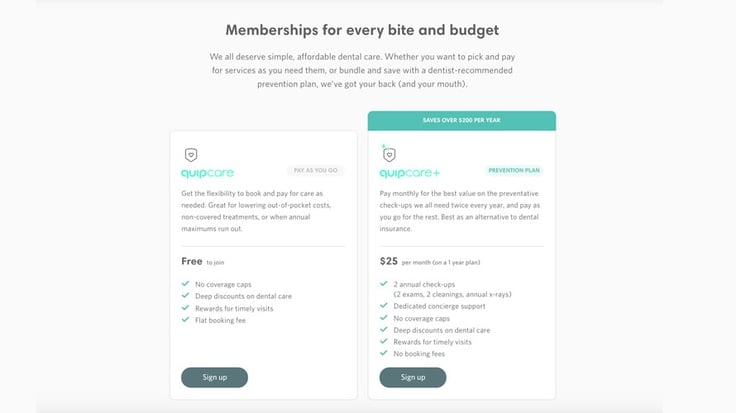Click the Free to join price label
The width and height of the screenshot is (736, 413).
(202, 261)
